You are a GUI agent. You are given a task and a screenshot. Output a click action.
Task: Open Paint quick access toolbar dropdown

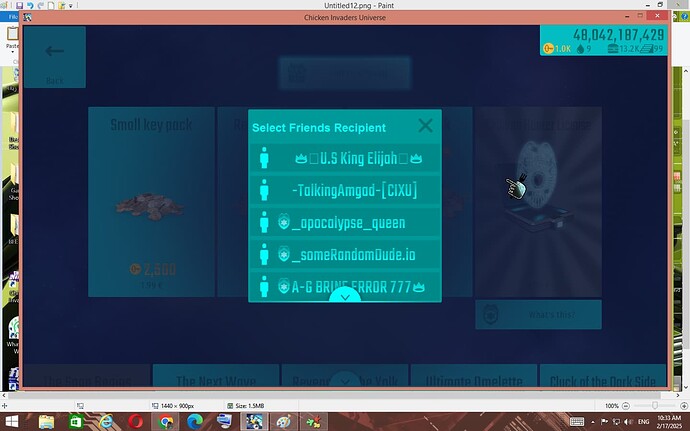71,6
